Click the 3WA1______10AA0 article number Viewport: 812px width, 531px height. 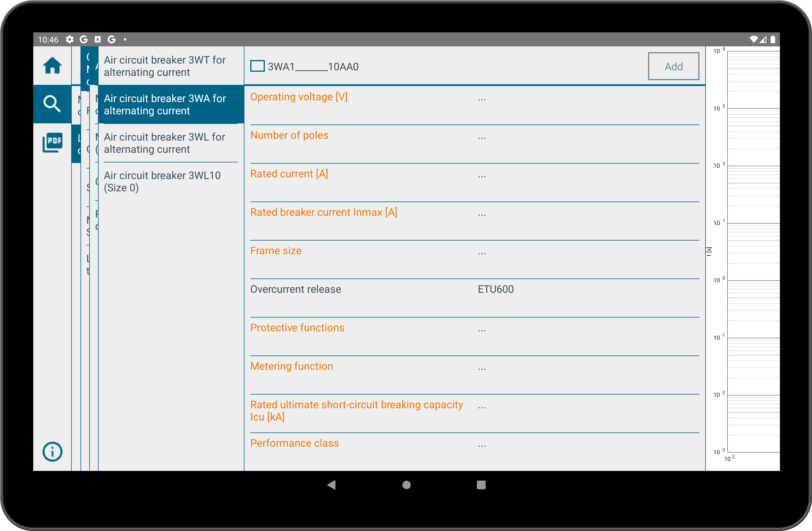[313, 66]
